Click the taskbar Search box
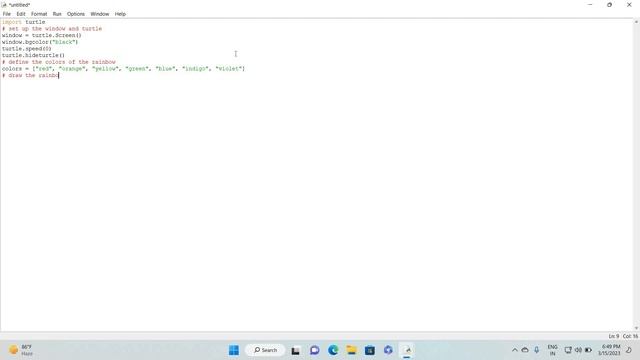640x360 pixels. (x=265, y=350)
